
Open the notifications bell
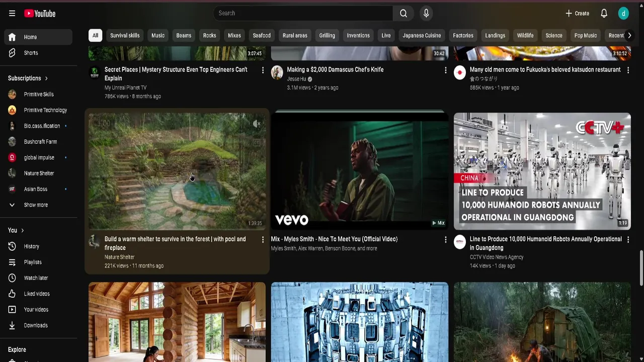point(604,14)
